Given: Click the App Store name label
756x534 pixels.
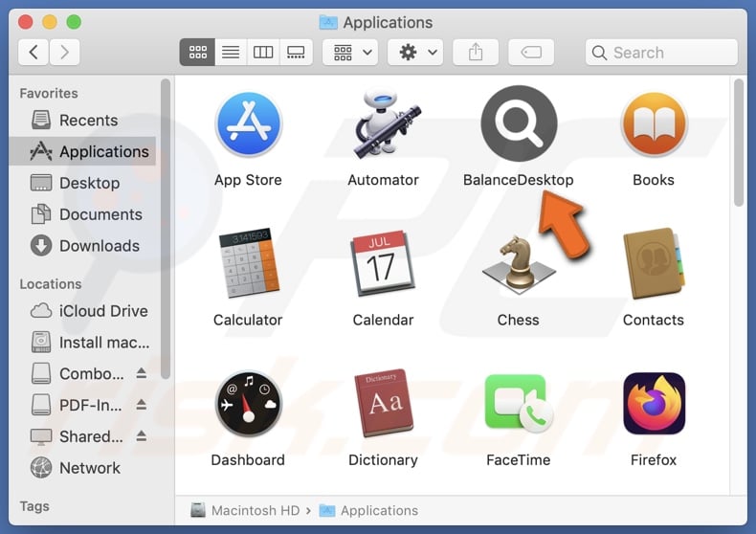Looking at the screenshot, I should (248, 180).
